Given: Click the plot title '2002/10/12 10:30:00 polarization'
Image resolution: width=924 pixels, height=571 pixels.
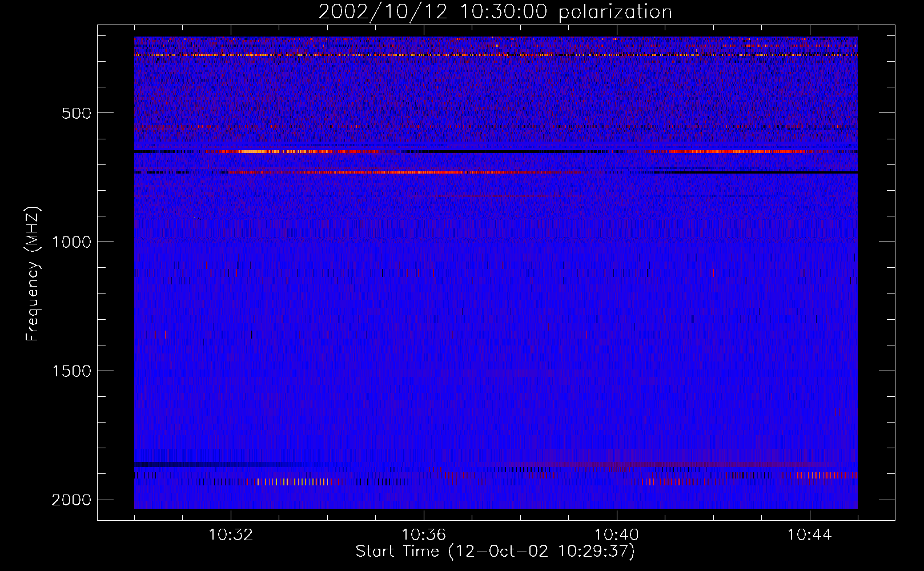Looking at the screenshot, I should tap(495, 12).
